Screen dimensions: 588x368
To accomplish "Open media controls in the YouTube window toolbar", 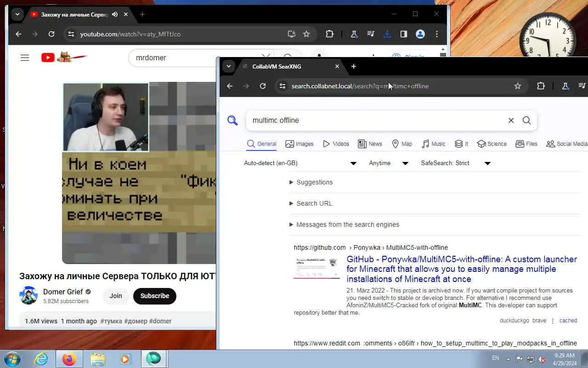I will pyautogui.click(x=370, y=34).
